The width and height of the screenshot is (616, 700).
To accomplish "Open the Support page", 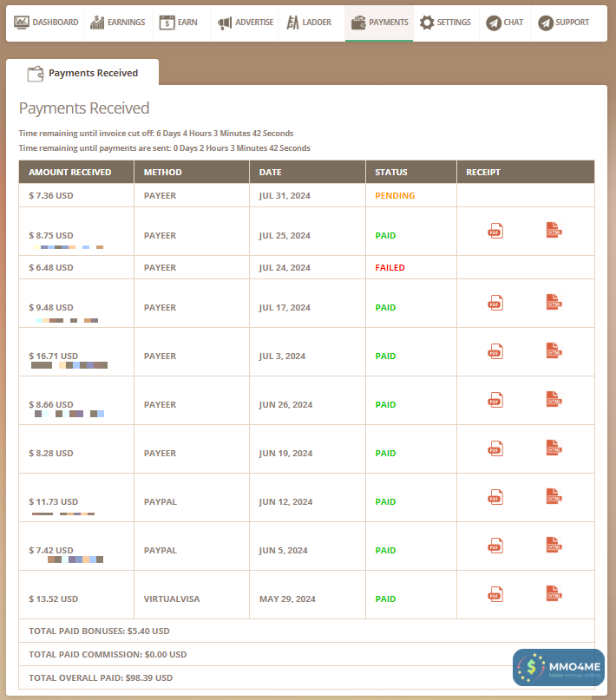I will pos(563,23).
